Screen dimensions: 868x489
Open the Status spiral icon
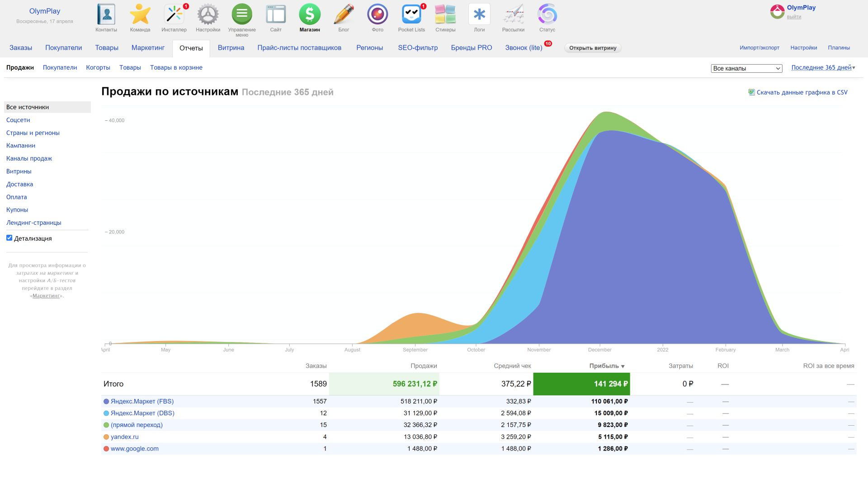tap(547, 15)
